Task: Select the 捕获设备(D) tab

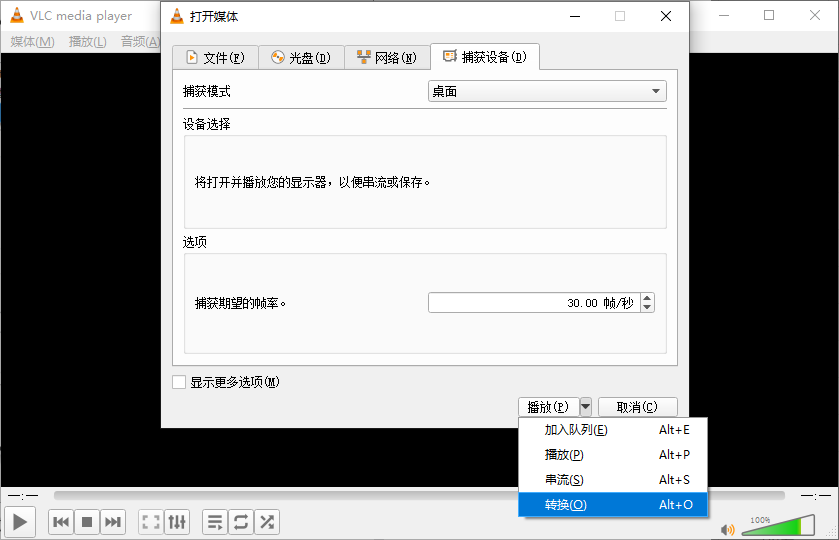Action: [x=485, y=57]
